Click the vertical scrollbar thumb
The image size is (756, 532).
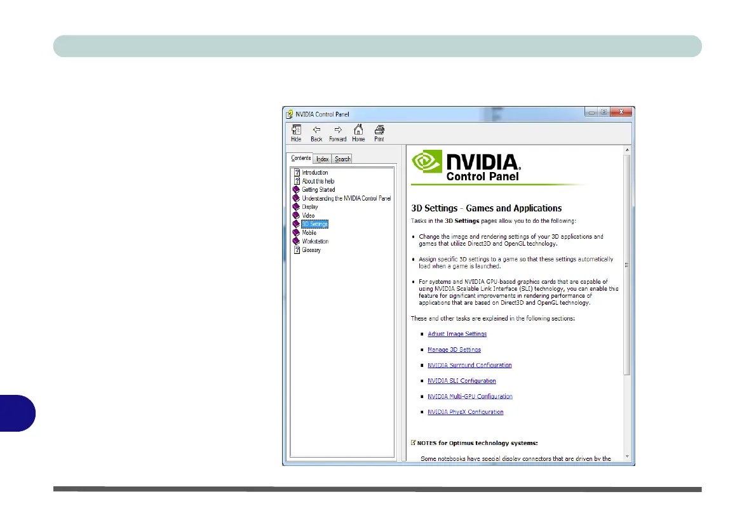click(627, 265)
